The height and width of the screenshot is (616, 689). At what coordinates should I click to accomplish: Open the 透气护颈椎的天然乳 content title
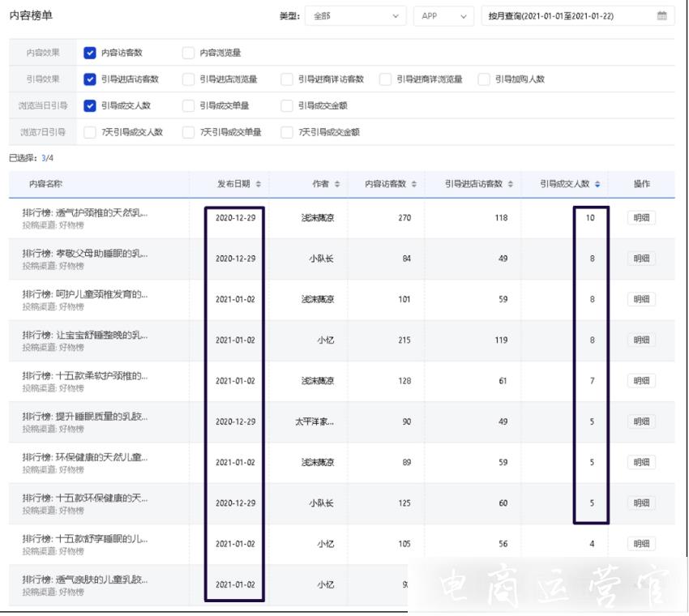pyautogui.click(x=85, y=213)
